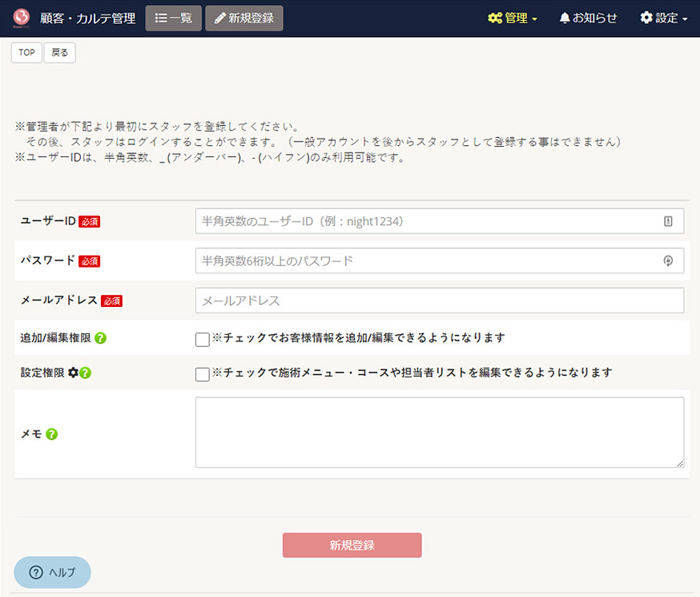Image resolution: width=700 pixels, height=597 pixels.
Task: Click the gear icon beside 設定権限
Action: pyautogui.click(x=73, y=373)
